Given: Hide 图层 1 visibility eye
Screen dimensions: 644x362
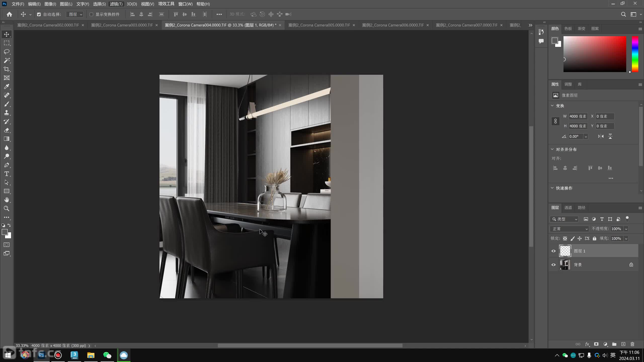Looking at the screenshot, I should tap(553, 251).
